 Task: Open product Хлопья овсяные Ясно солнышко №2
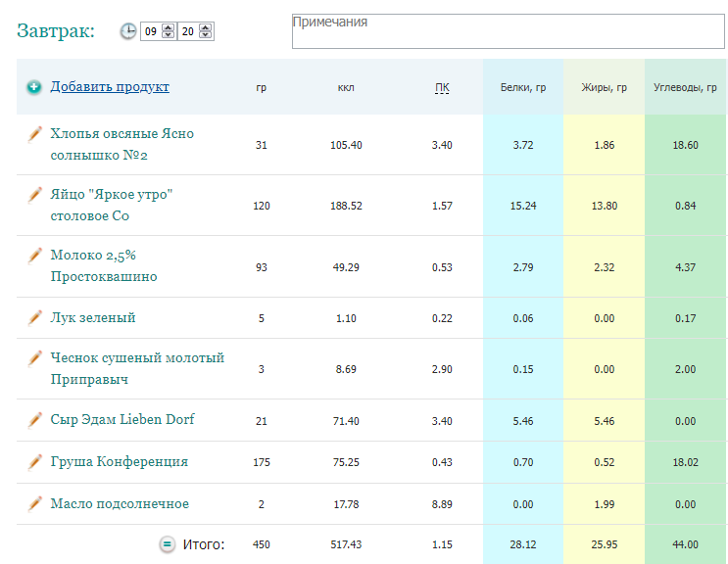[122, 144]
